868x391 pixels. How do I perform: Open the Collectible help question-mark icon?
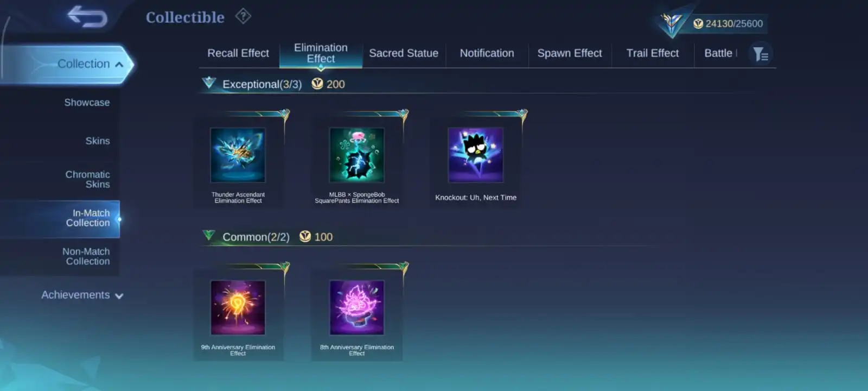pos(243,16)
